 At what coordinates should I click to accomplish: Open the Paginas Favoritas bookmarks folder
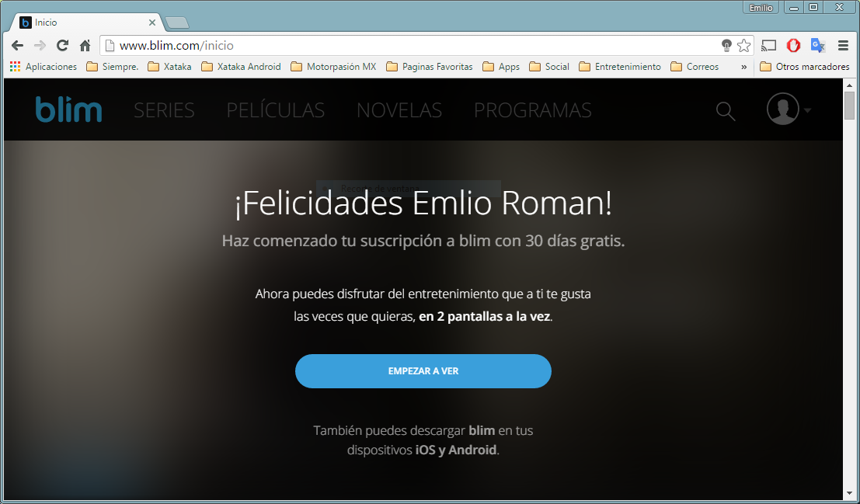430,66
